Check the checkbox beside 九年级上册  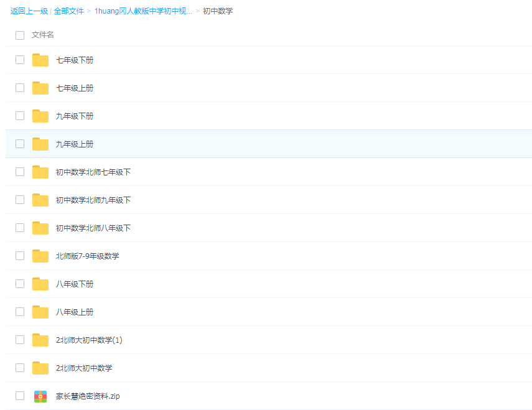click(x=19, y=144)
